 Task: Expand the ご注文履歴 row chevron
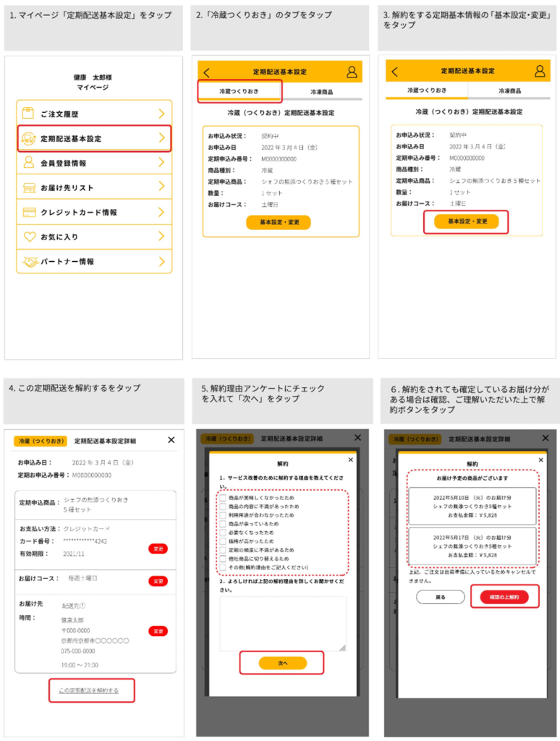click(161, 114)
